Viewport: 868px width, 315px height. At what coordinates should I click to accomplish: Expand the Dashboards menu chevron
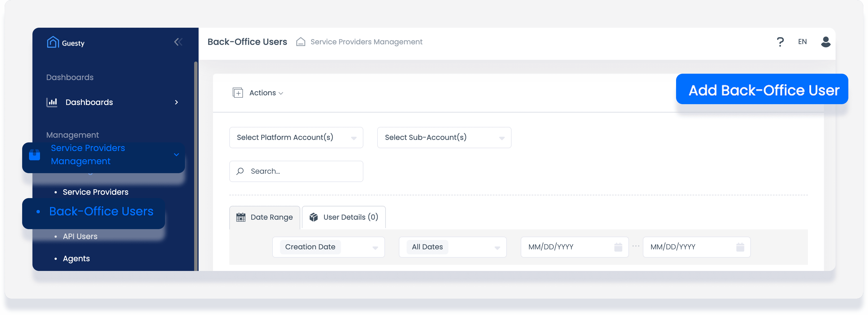[x=176, y=102]
